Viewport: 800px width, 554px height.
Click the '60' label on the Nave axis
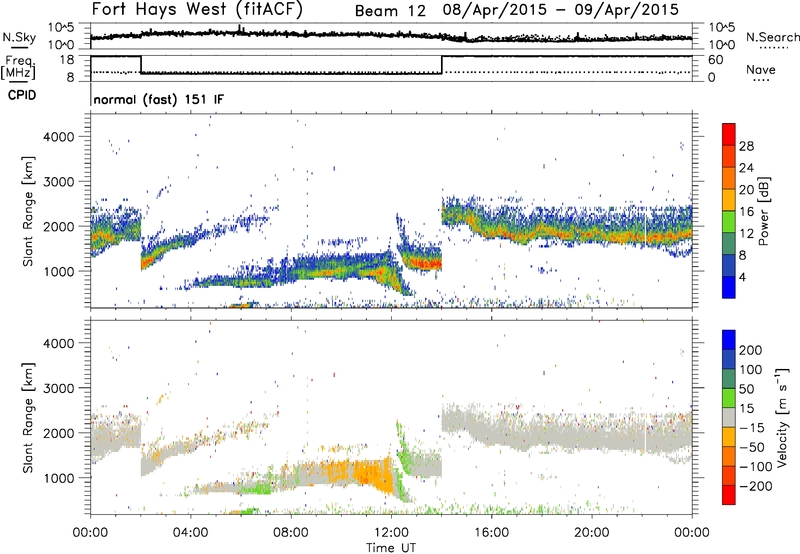pyautogui.click(x=715, y=60)
